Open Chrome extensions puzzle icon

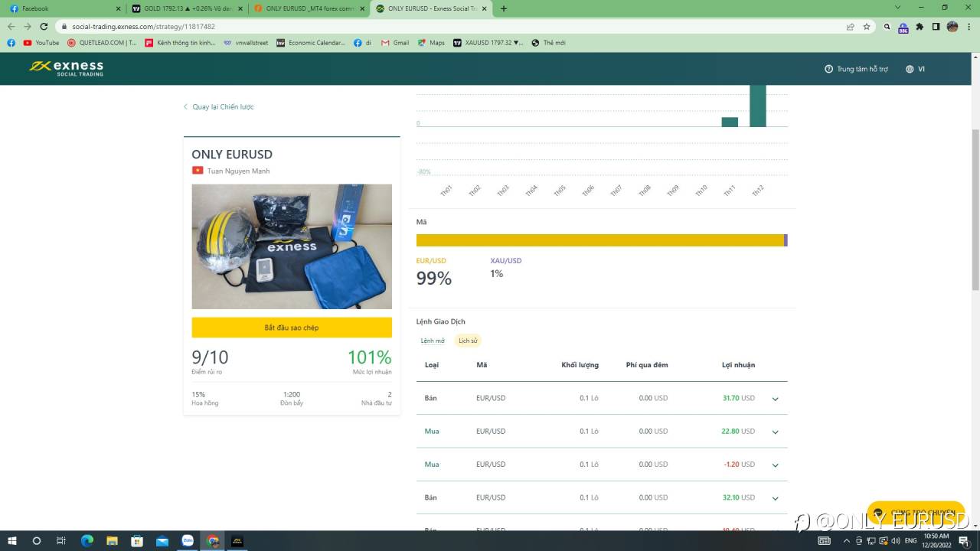tap(920, 26)
